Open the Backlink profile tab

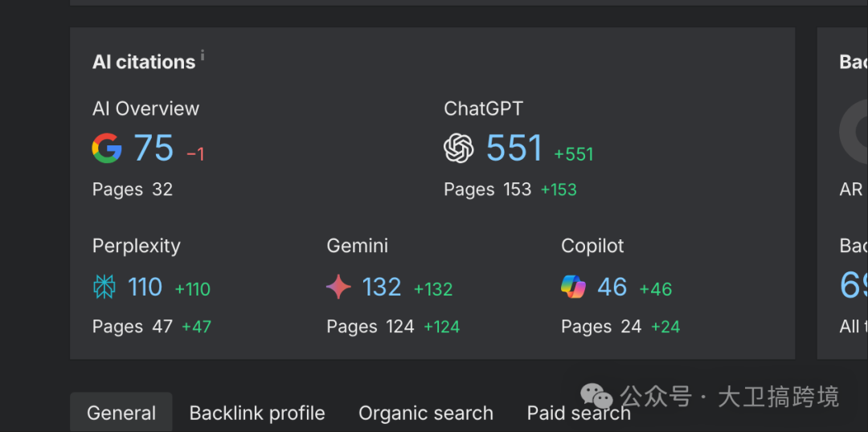[x=257, y=413]
